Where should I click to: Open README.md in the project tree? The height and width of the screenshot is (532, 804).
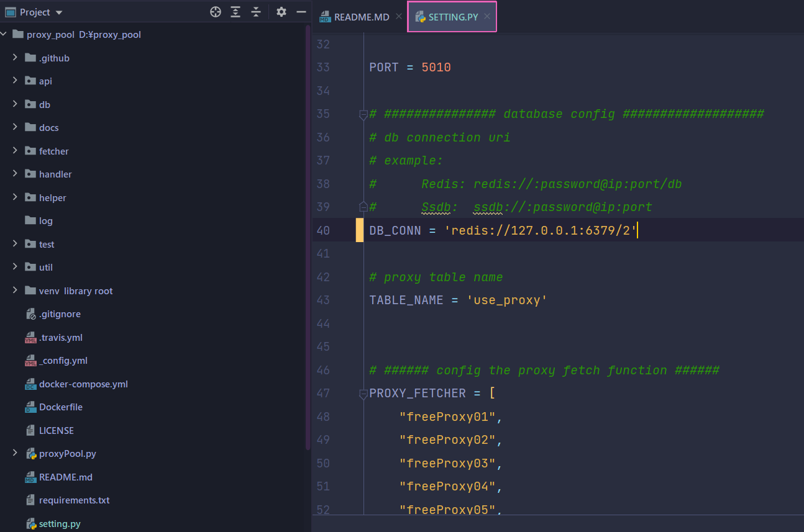pos(65,477)
